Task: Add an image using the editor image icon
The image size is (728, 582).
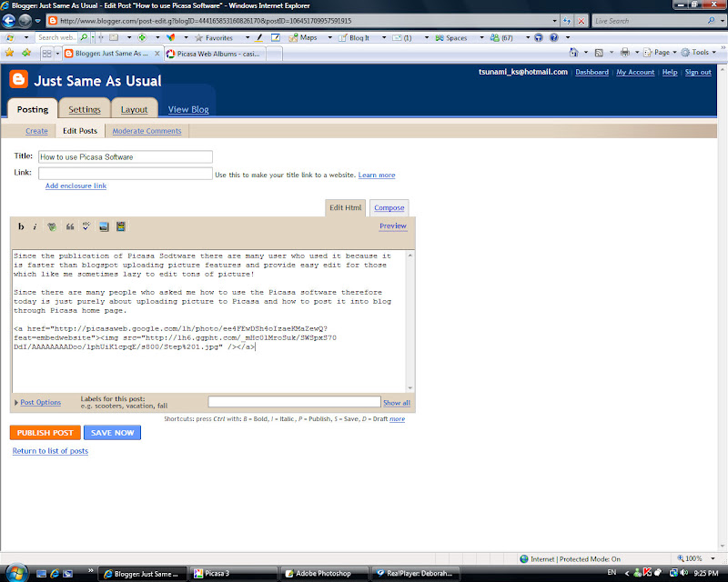Action: (x=104, y=226)
